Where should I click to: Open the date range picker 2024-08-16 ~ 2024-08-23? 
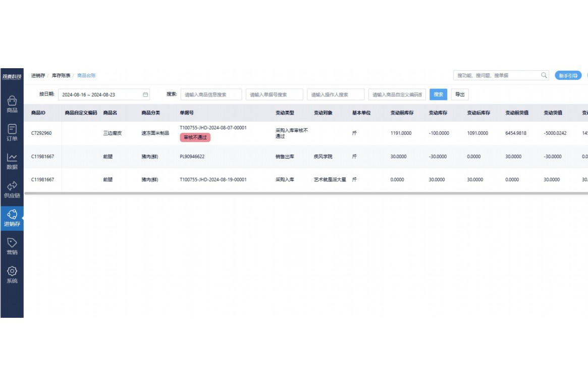[101, 94]
